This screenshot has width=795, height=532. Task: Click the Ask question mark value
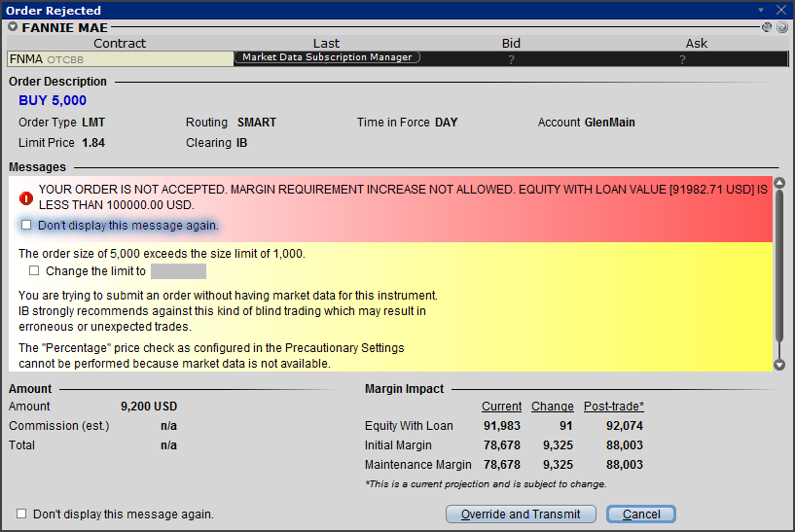pos(682,59)
